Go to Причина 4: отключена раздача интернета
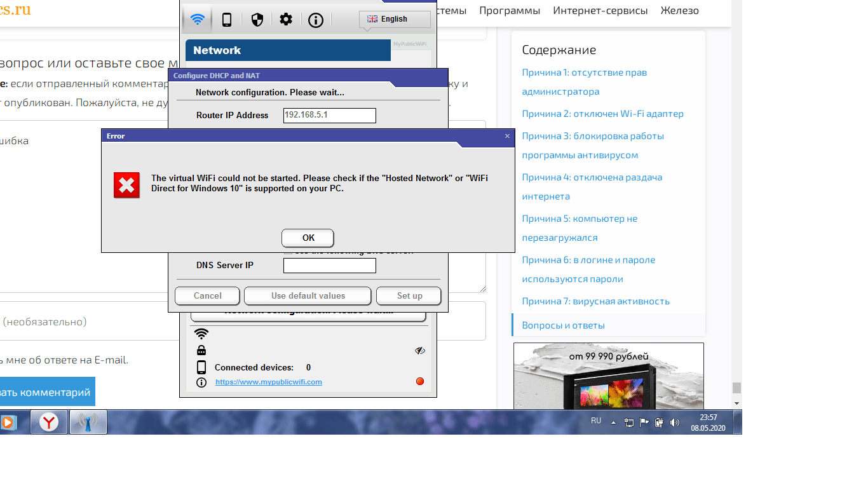 coord(592,187)
